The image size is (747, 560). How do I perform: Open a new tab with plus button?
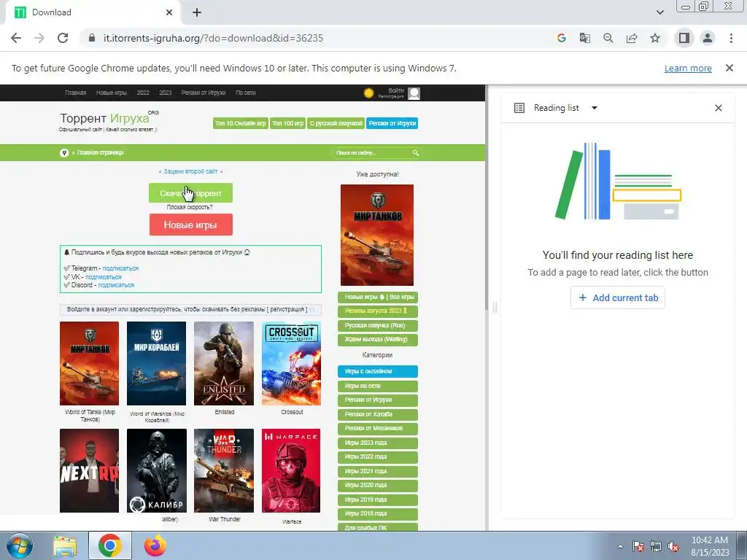tap(197, 12)
